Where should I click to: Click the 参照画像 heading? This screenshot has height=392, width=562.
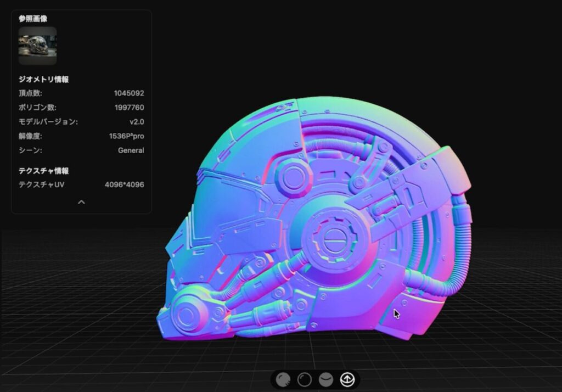(x=33, y=19)
